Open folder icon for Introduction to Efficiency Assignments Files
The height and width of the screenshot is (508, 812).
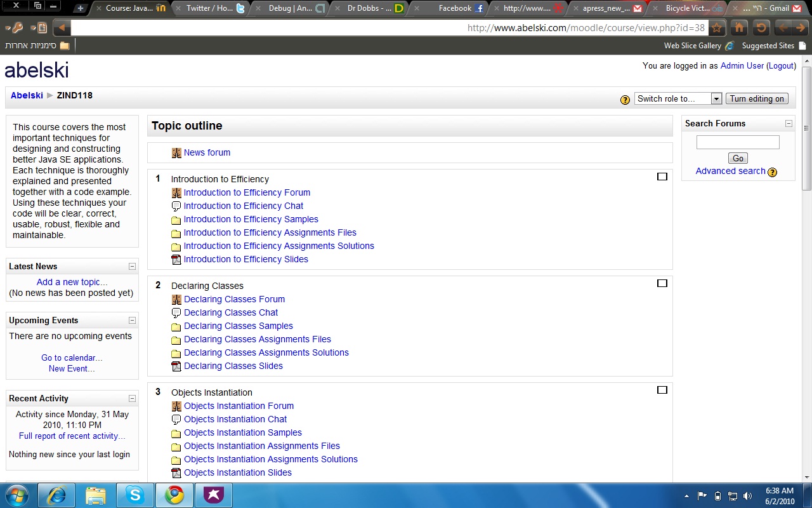(x=176, y=233)
